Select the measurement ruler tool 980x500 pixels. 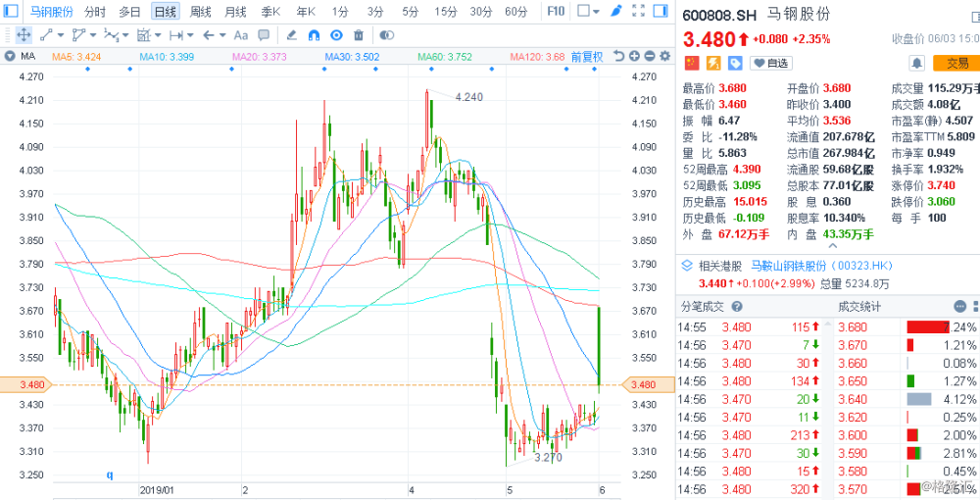tap(143, 35)
